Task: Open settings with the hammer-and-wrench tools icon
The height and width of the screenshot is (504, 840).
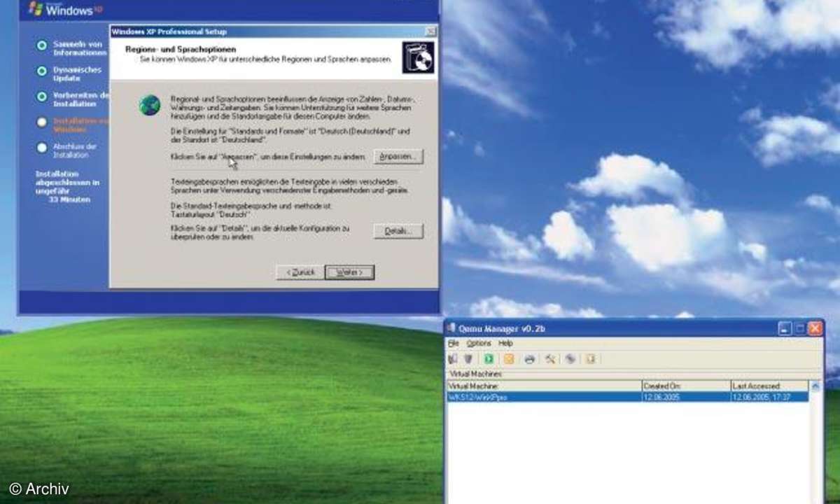Action: click(x=550, y=359)
